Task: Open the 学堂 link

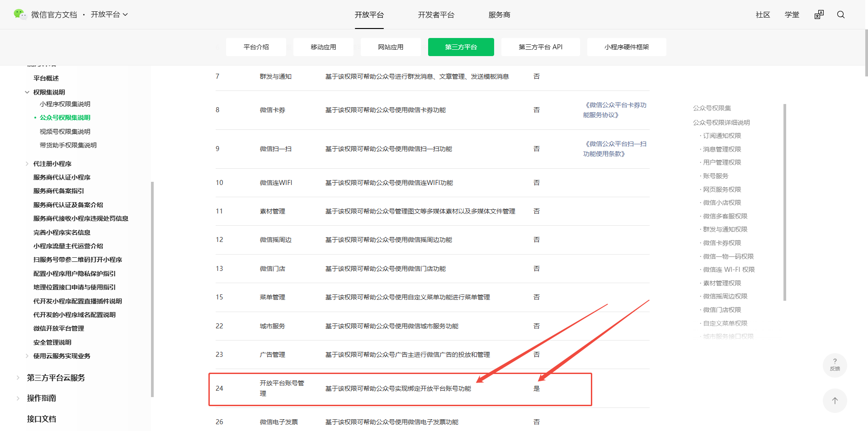Action: click(792, 15)
